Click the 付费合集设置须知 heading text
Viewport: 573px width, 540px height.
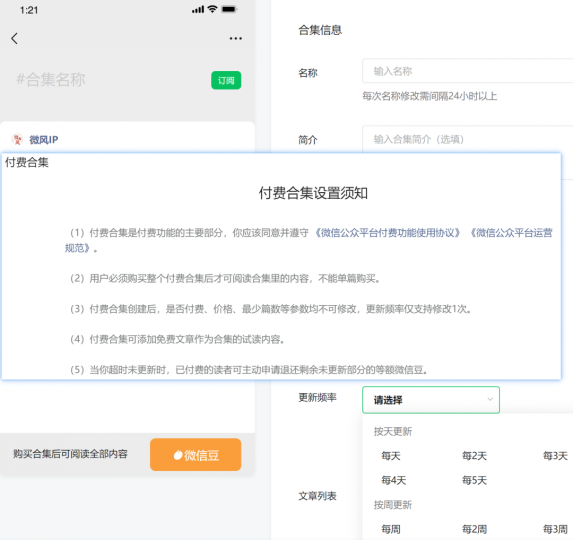coord(313,193)
